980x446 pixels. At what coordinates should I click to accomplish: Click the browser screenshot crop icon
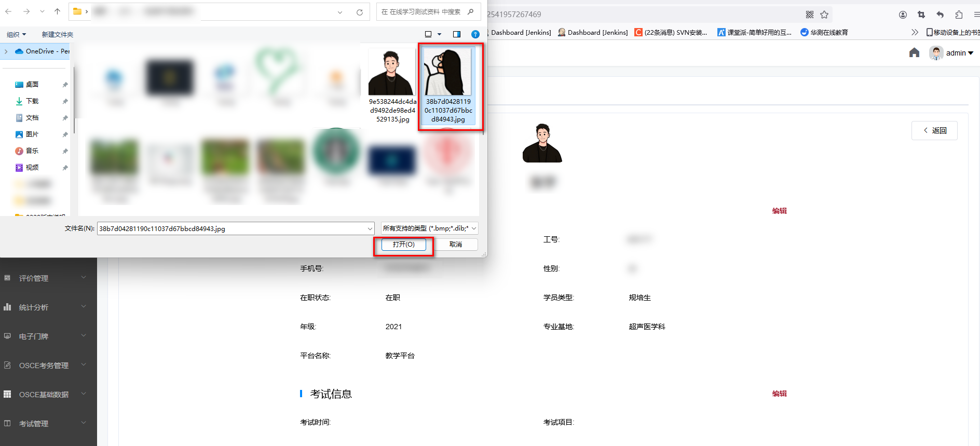[x=921, y=15]
